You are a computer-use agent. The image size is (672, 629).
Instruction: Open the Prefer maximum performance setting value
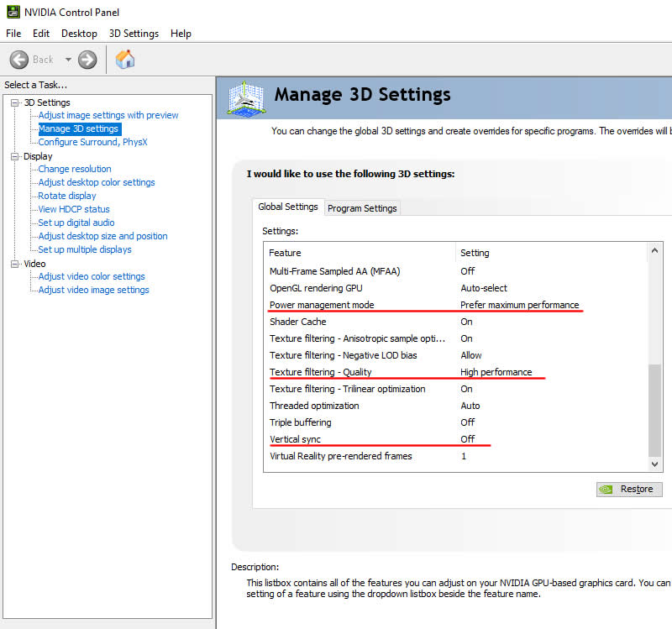click(519, 305)
